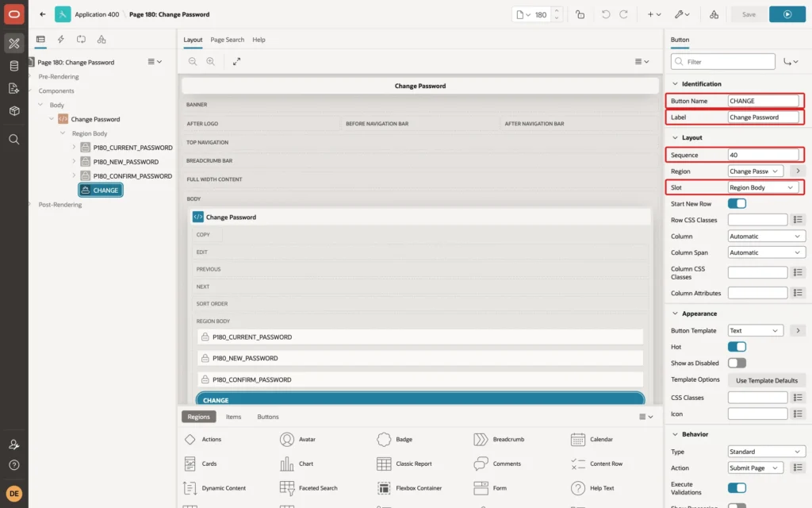Undo the last change
Image resolution: width=812 pixels, height=508 pixels.
(x=605, y=14)
